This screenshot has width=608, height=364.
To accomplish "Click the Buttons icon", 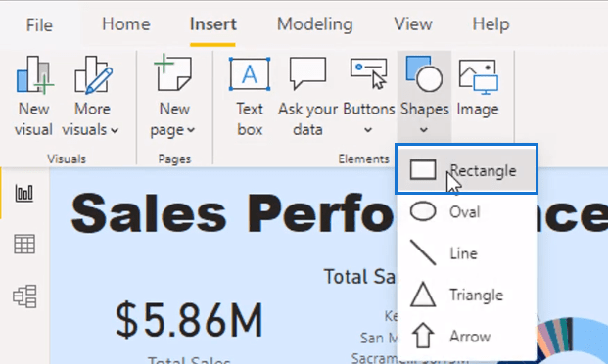I will pos(368,73).
